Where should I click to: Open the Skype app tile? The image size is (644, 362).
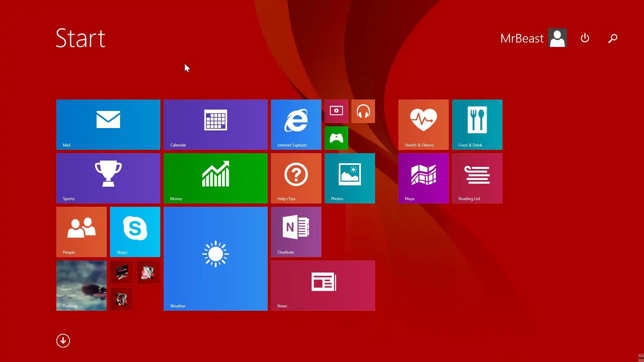click(x=135, y=232)
